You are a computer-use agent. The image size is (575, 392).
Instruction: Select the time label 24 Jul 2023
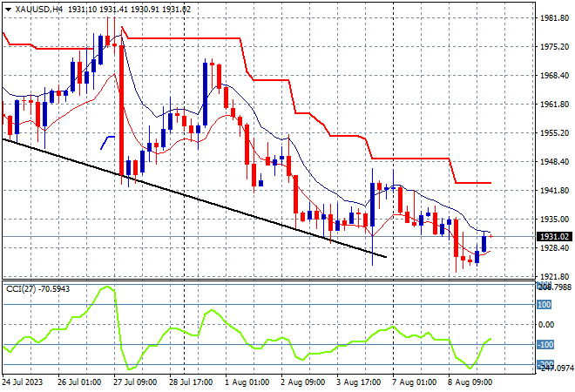(x=22, y=382)
